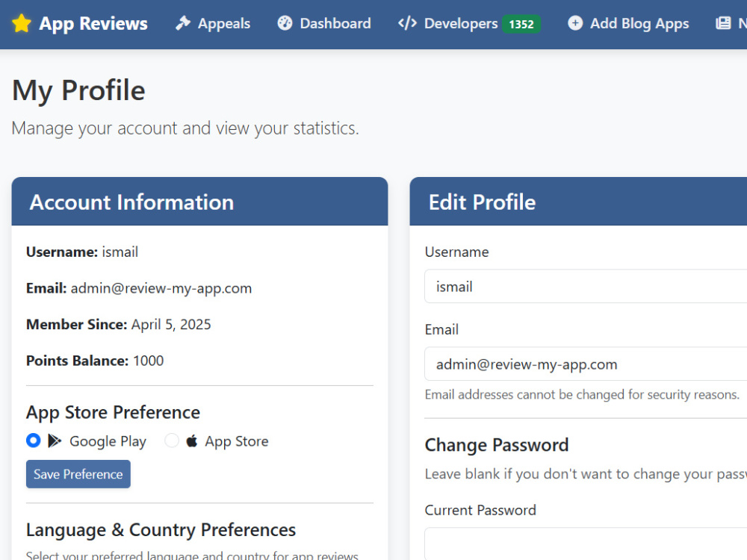The width and height of the screenshot is (747, 560).
Task: Click the Google Play label text
Action: pyautogui.click(x=108, y=441)
